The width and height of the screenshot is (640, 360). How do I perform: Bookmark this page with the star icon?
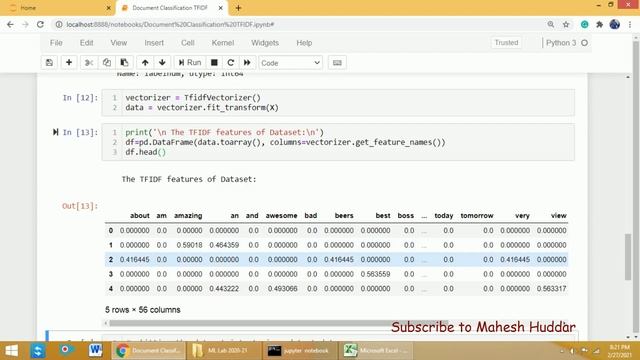[x=566, y=24]
